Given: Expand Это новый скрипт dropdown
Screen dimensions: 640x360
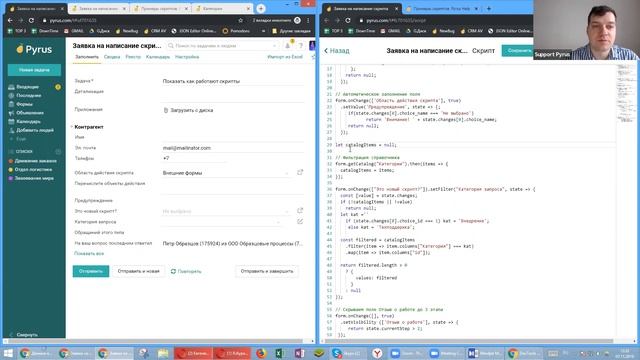Looking at the screenshot, I should [x=287, y=211].
